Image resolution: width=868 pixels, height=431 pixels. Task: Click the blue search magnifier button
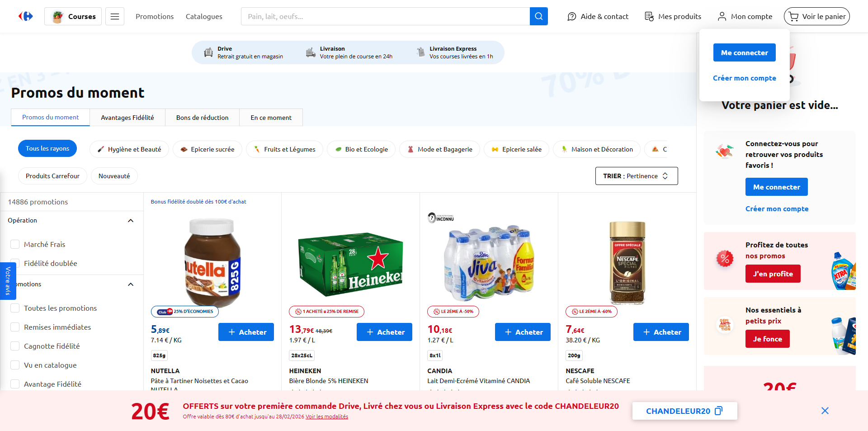click(x=538, y=16)
